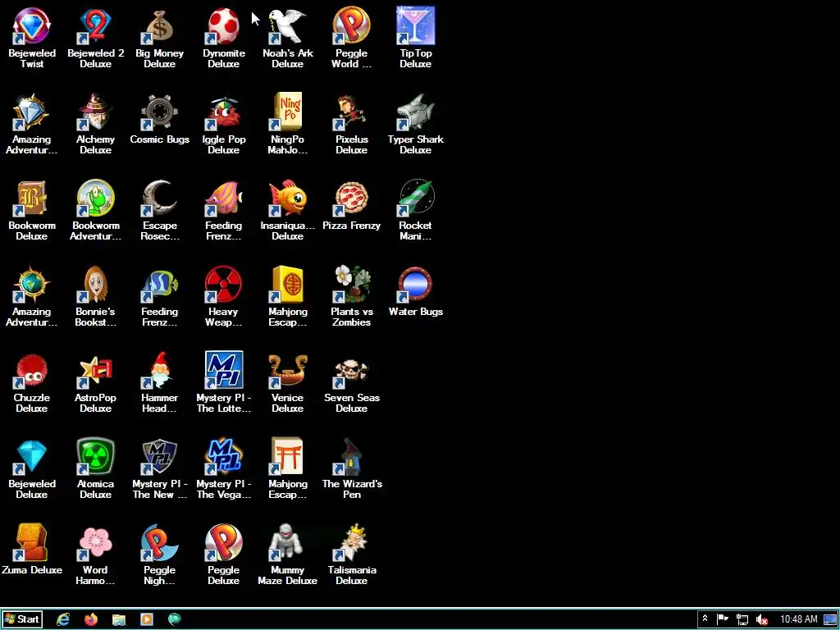Click the green chat bubble taskbar icon
The image size is (840, 630).
coord(174,619)
